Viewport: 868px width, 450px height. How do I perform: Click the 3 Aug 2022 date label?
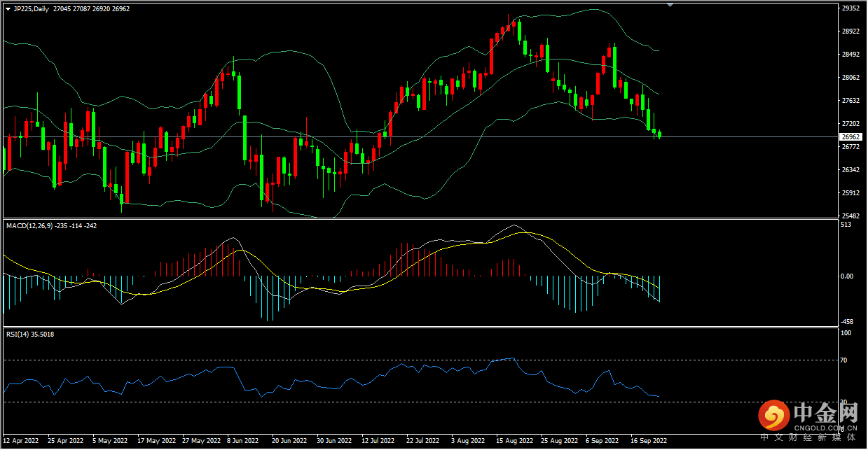tap(468, 441)
